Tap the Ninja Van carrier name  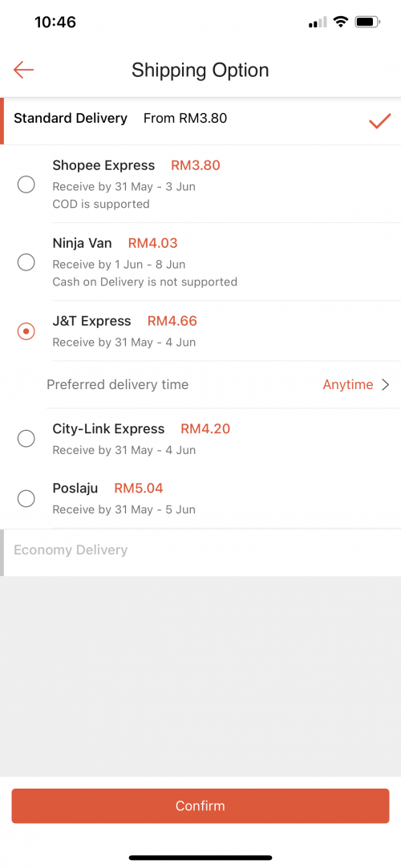click(x=82, y=243)
